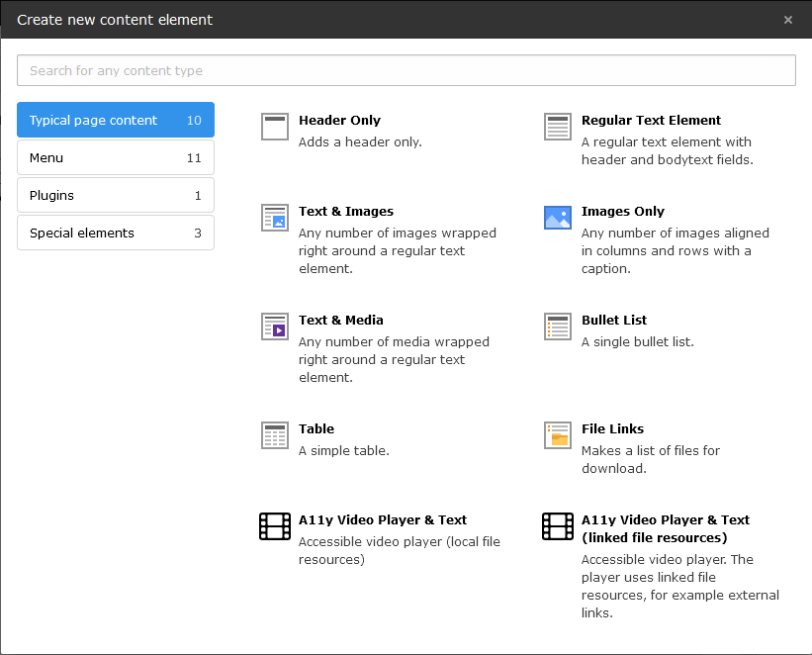The height and width of the screenshot is (655, 812).
Task: Click the Images Only title link
Action: click(622, 212)
